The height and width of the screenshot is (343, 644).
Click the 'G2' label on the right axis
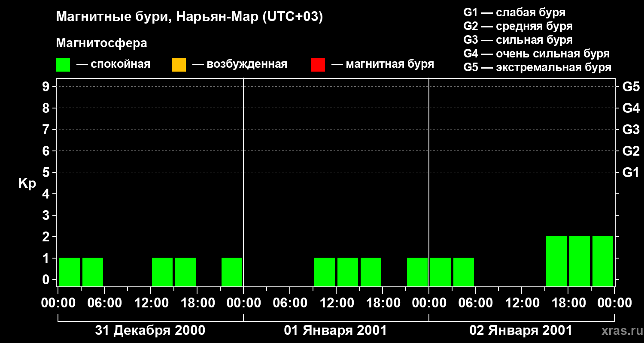631,151
